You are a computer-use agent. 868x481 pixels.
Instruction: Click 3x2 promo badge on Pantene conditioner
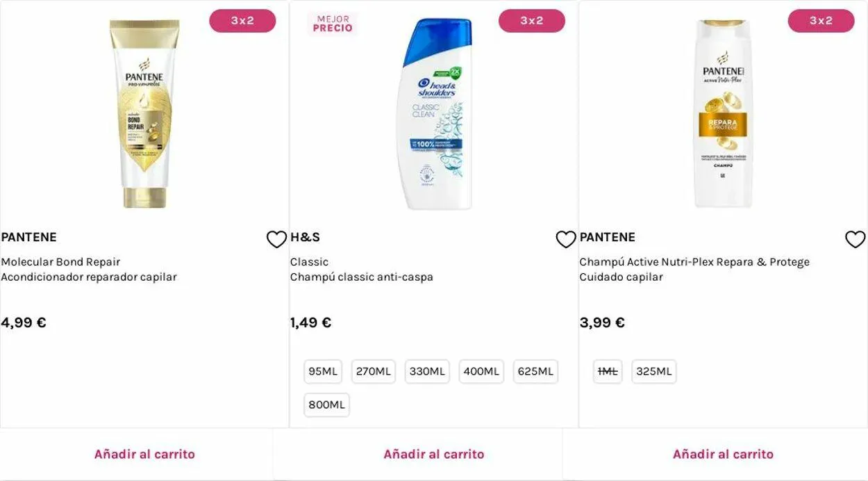pyautogui.click(x=242, y=21)
